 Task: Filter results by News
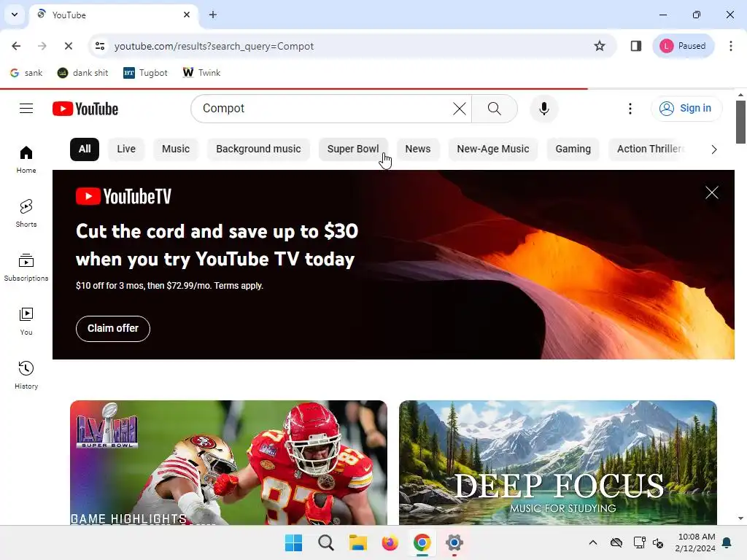(418, 149)
